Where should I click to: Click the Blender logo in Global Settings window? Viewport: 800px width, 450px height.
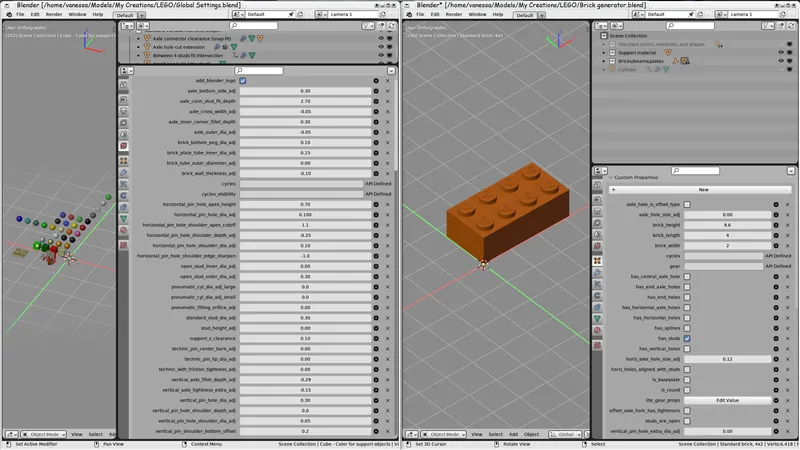9,14
